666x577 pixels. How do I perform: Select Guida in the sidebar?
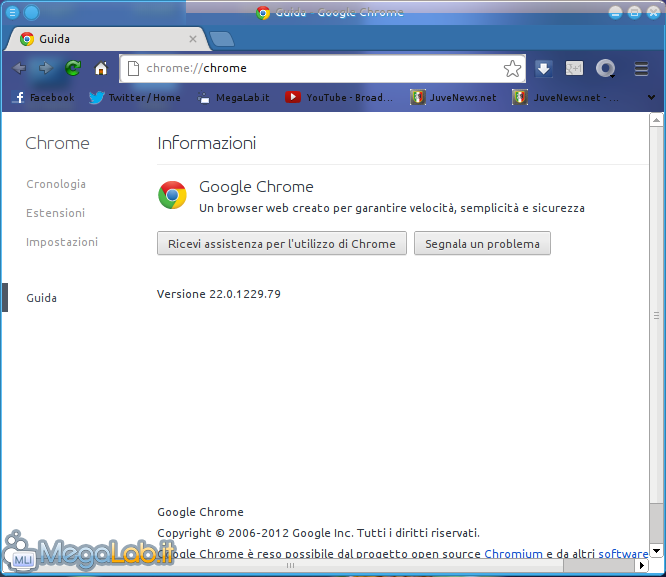42,298
